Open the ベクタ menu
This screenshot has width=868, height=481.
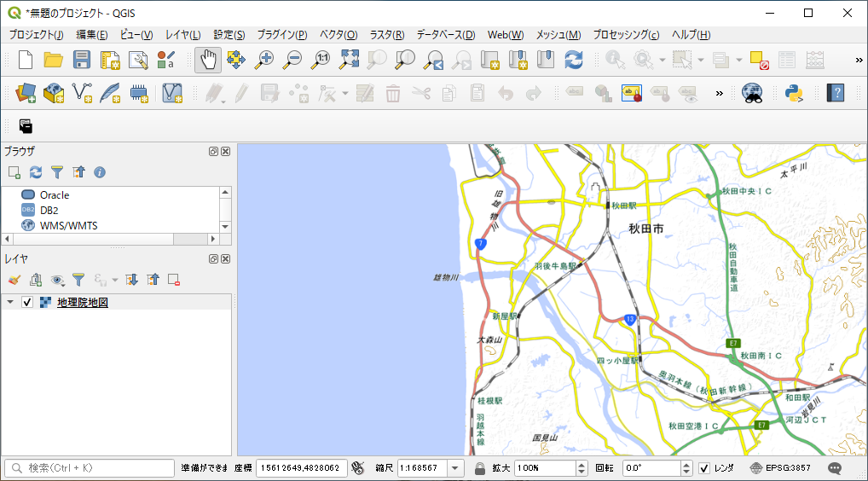pos(339,35)
